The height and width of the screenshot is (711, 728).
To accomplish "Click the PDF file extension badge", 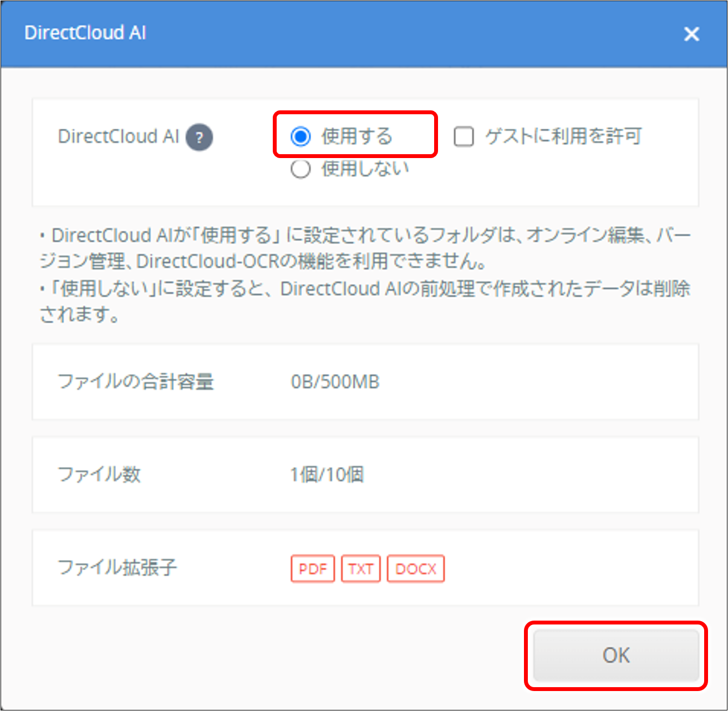I will coord(312,568).
